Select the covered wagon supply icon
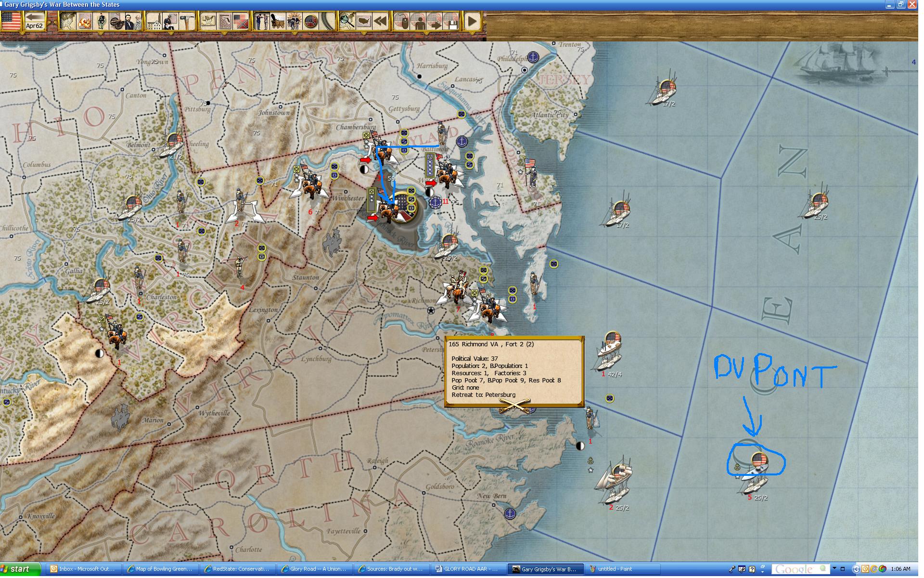Screen dimensions: 924x578 [x=278, y=21]
